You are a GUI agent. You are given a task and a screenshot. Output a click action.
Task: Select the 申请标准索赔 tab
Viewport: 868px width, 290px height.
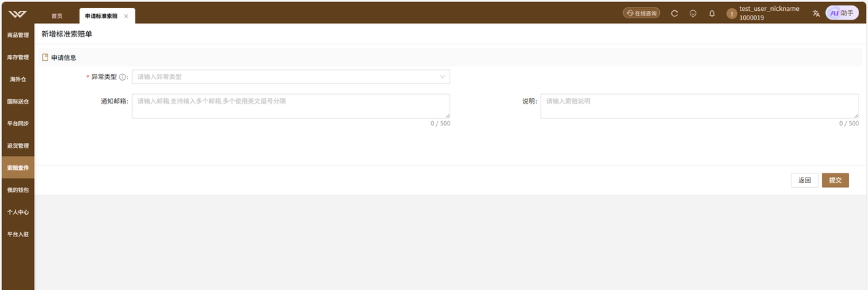pos(102,16)
